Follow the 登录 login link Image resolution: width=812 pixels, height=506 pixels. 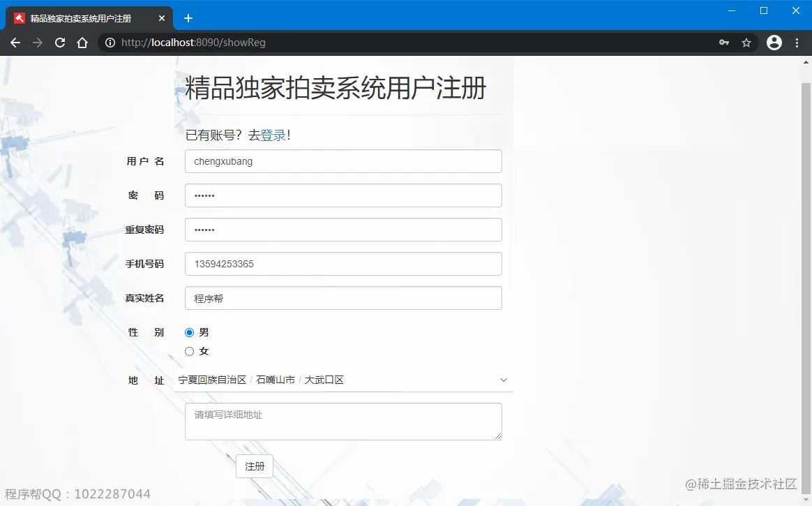[273, 135]
